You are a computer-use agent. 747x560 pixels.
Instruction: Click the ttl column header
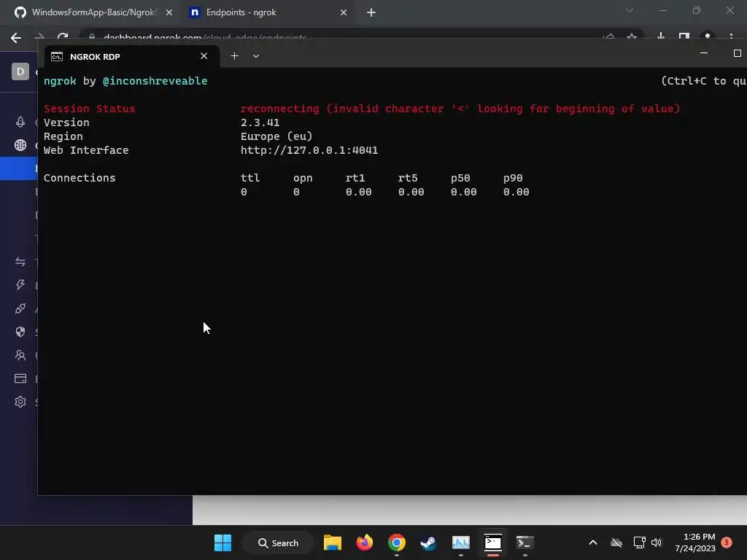(250, 178)
